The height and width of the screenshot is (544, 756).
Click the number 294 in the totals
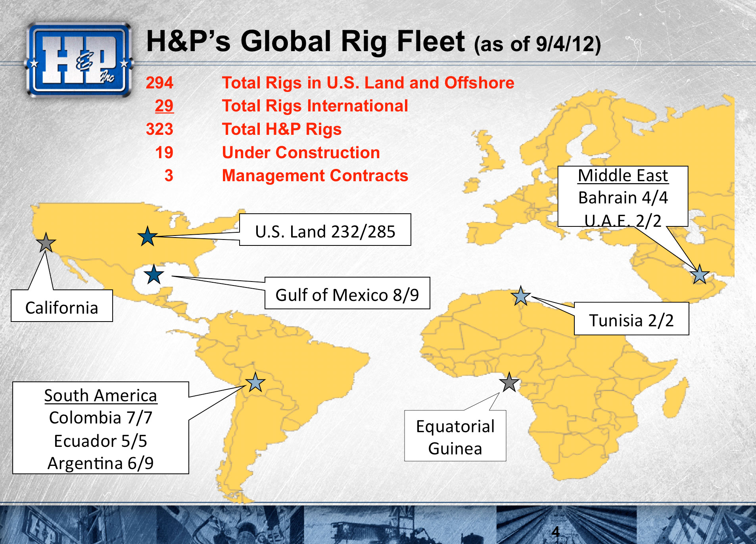[x=159, y=83]
